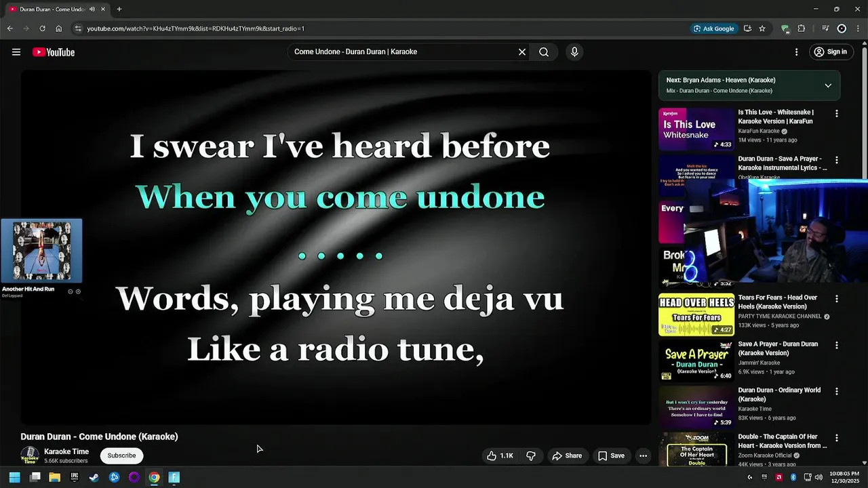Reload the page with the refresh icon
The width and height of the screenshot is (868, 488).
pyautogui.click(x=42, y=28)
